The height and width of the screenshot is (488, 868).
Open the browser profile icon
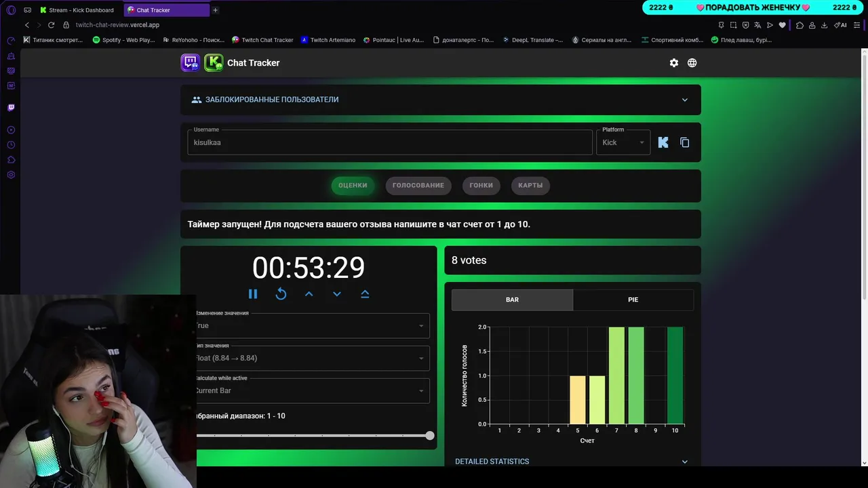812,25
